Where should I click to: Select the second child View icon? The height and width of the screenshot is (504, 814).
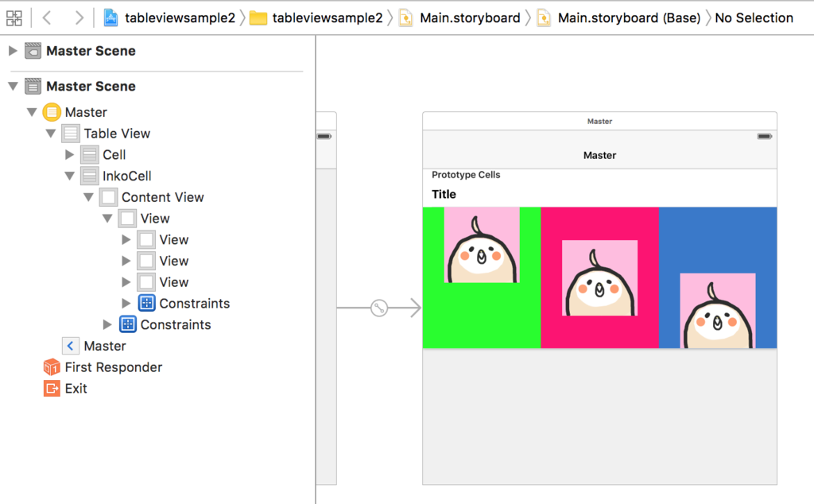pos(146,261)
